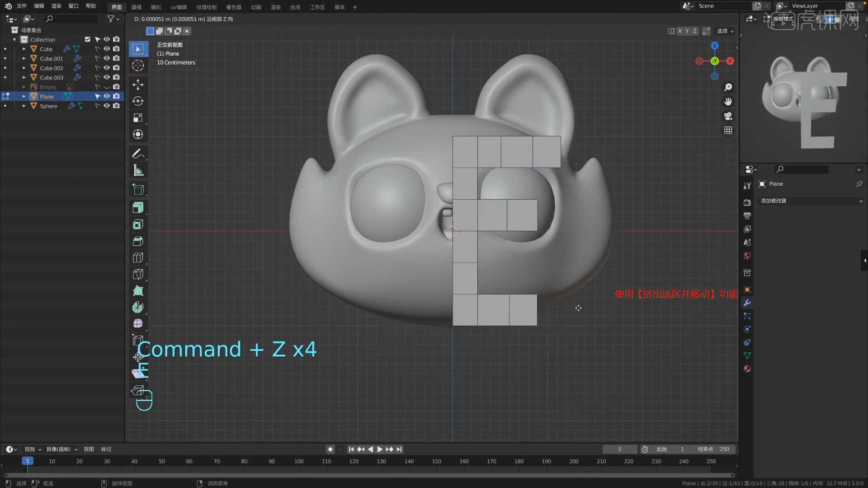Select the Extrude Region tool
Screen dimensions: 868x488
click(138, 207)
